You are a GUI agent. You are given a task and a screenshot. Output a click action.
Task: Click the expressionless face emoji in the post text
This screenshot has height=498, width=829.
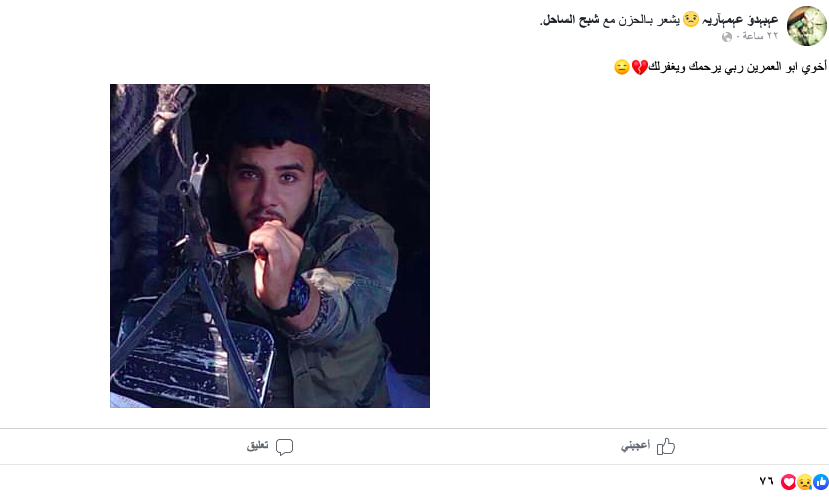pyautogui.click(x=622, y=67)
